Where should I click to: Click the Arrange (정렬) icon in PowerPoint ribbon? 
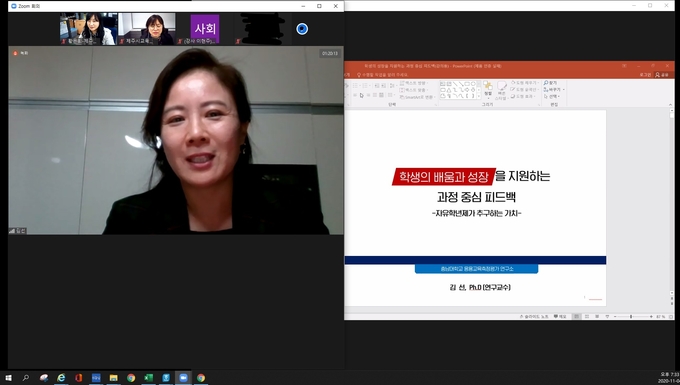point(488,88)
